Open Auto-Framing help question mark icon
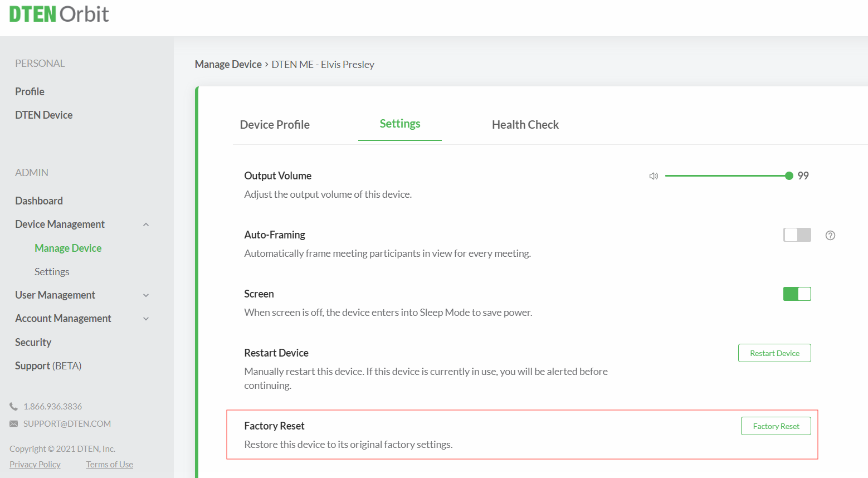The width and height of the screenshot is (868, 478). coord(830,235)
